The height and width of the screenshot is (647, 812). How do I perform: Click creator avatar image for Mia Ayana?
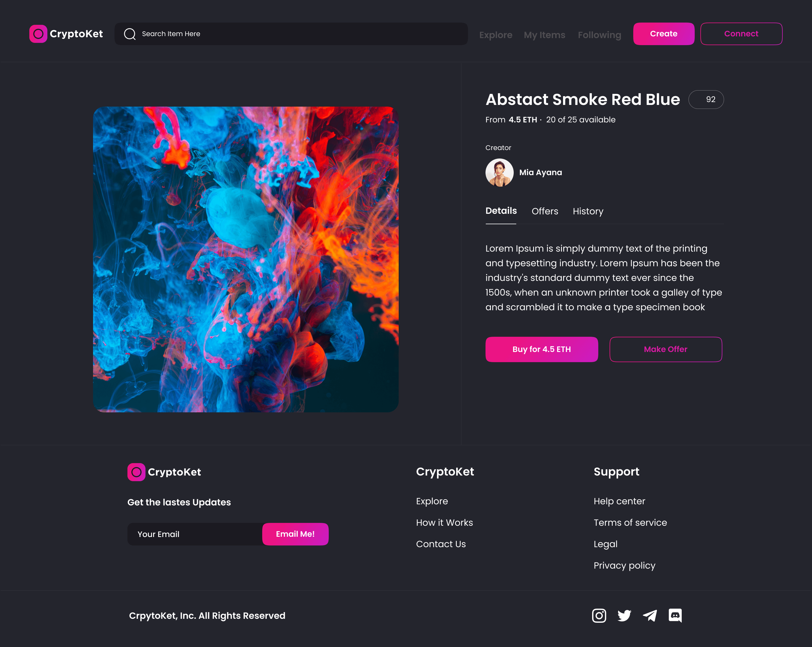499,172
